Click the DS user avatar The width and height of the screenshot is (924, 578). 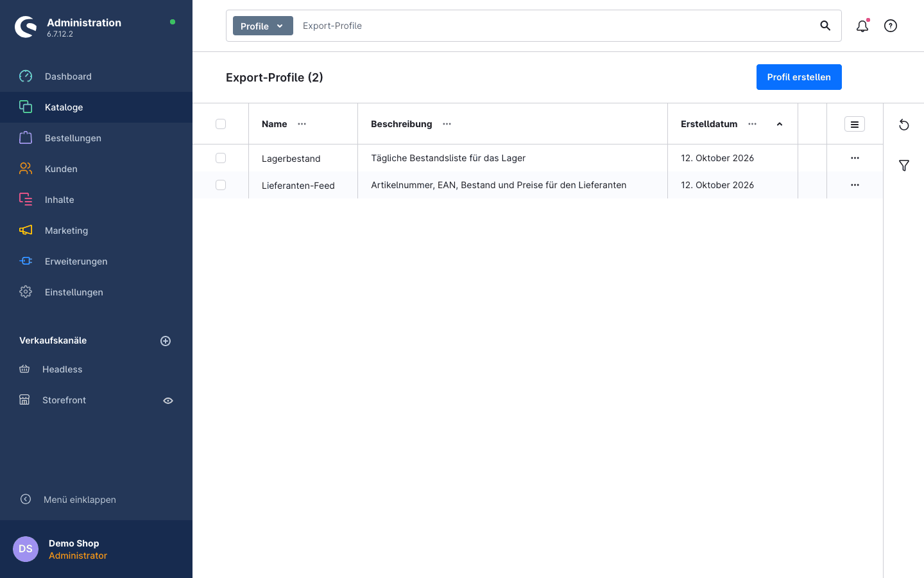(x=26, y=549)
